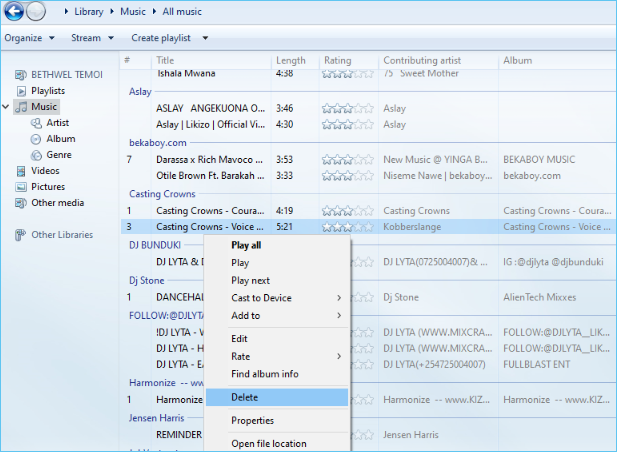Choose Properties from the context menu
Image resolution: width=617 pixels, height=452 pixels.
point(252,421)
